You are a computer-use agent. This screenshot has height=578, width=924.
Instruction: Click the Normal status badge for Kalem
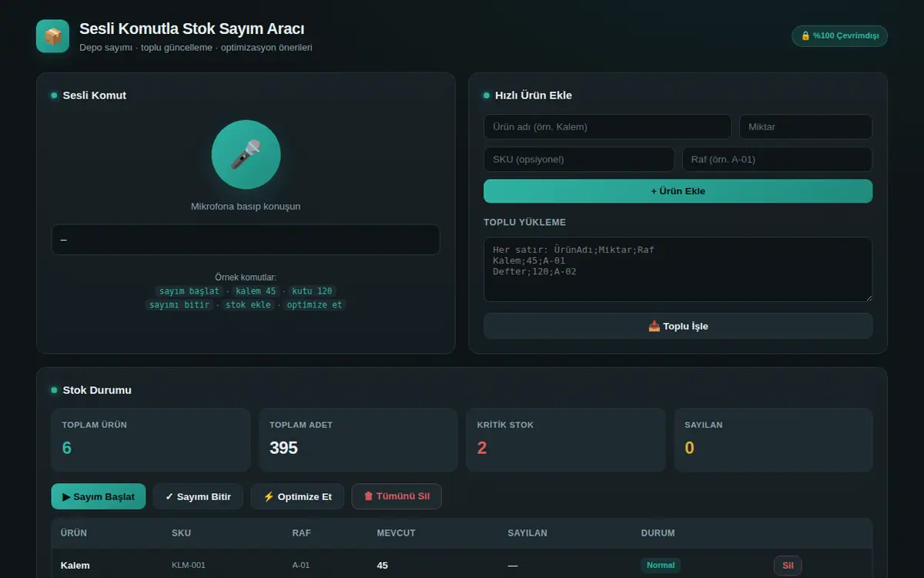(x=661, y=566)
